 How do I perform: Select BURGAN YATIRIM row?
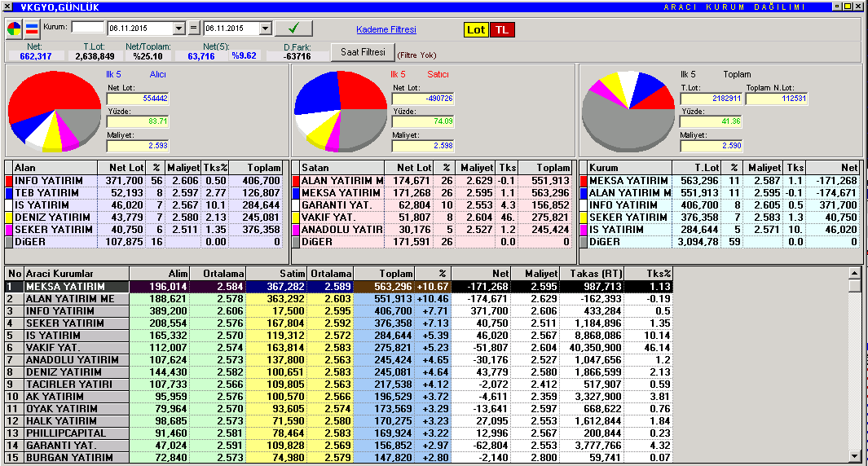point(339,457)
